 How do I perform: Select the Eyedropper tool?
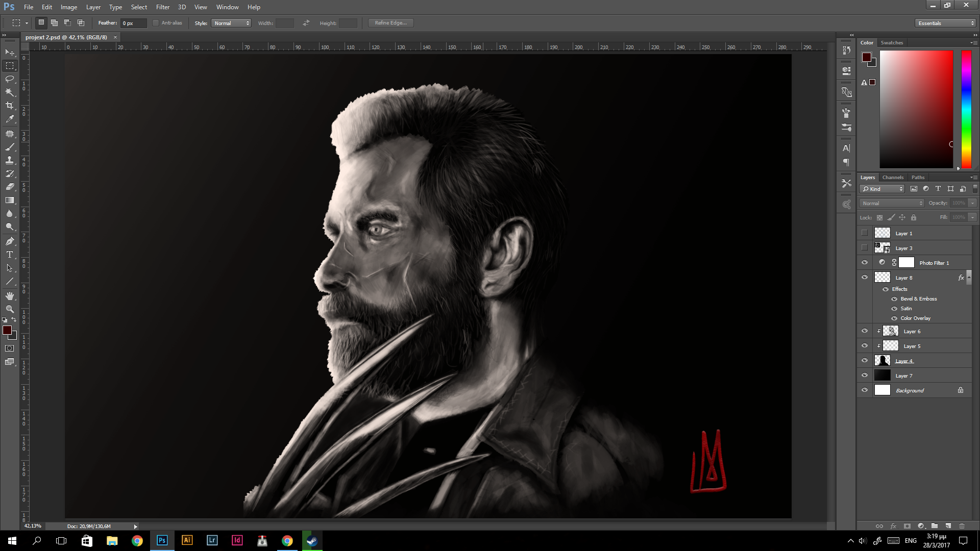coord(10,119)
